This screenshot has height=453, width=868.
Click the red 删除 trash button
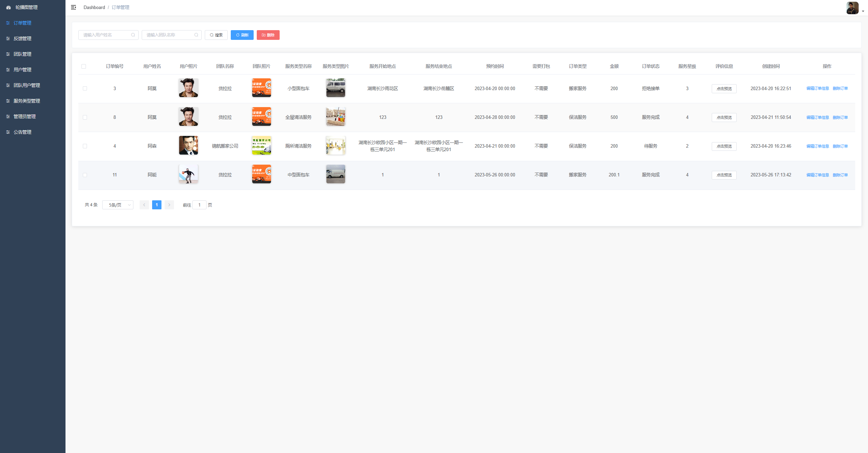tap(268, 35)
